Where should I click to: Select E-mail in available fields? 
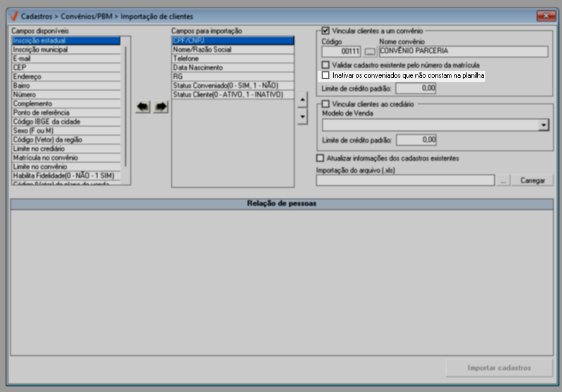[66, 58]
